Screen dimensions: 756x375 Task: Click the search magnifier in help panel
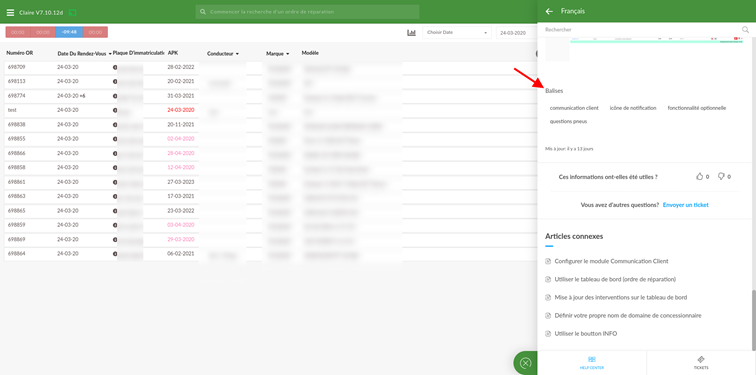[x=745, y=29]
